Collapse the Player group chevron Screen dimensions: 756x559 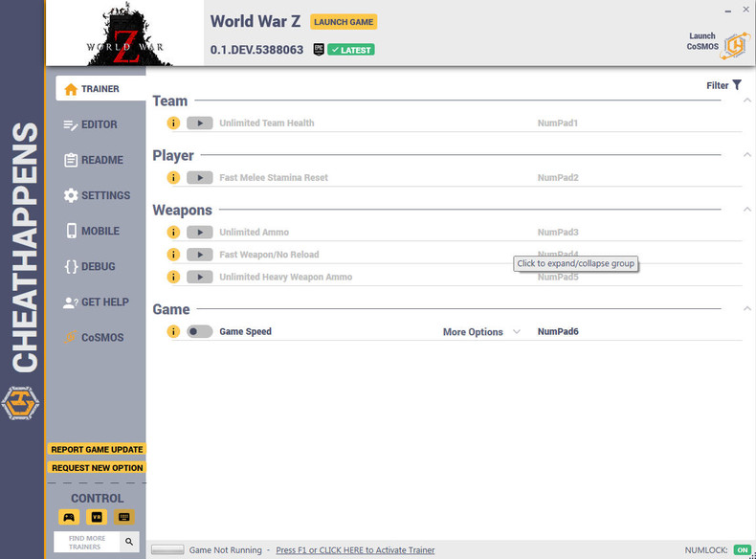pos(747,155)
